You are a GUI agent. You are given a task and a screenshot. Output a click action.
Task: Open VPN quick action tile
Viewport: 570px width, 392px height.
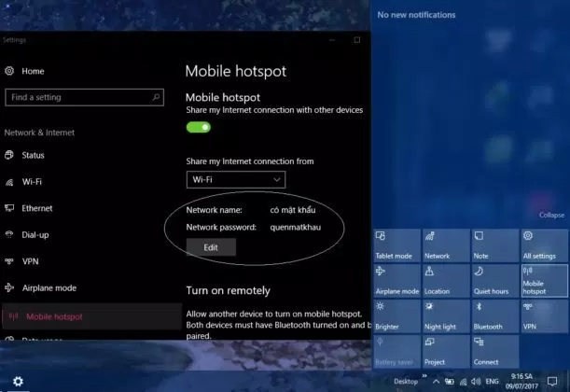click(x=544, y=316)
